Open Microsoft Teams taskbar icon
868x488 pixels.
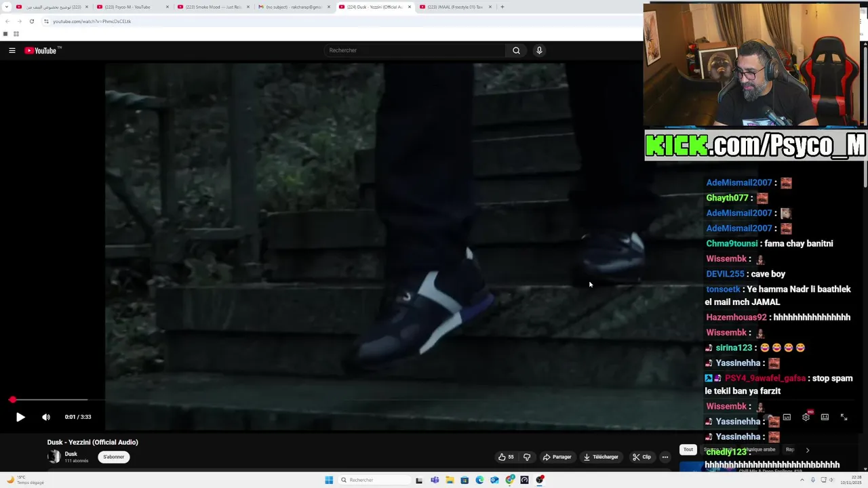click(x=434, y=480)
